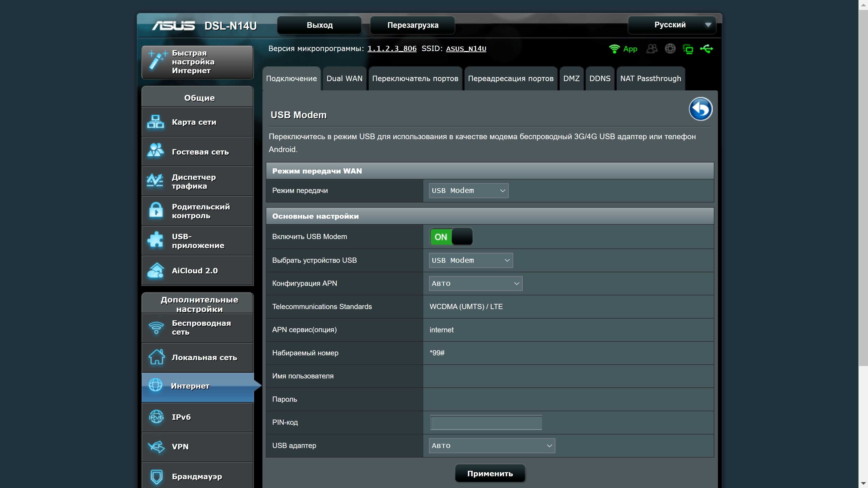Click the APN value internet
Image resolution: width=868 pixels, height=488 pixels.
tap(441, 330)
